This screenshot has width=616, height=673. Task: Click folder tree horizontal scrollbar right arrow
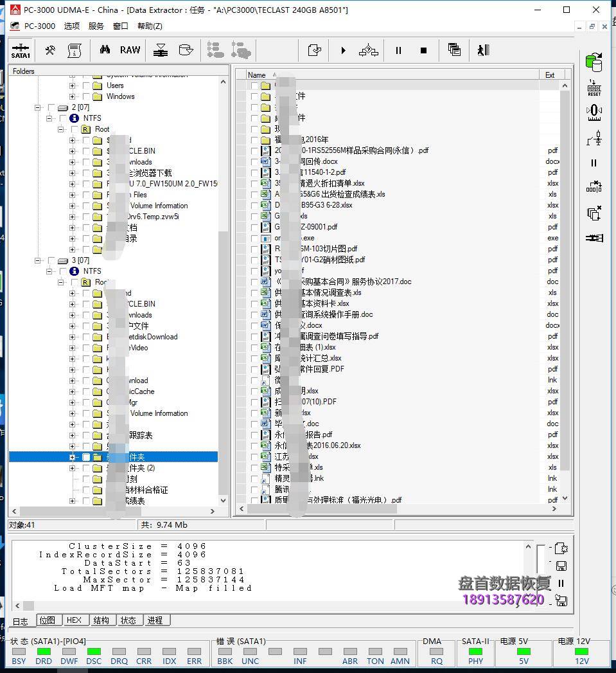point(213,511)
